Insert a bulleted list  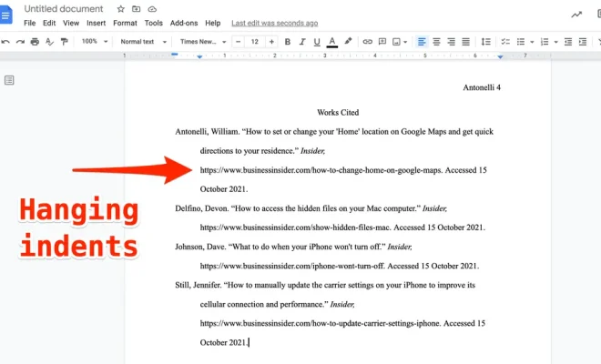(521, 42)
